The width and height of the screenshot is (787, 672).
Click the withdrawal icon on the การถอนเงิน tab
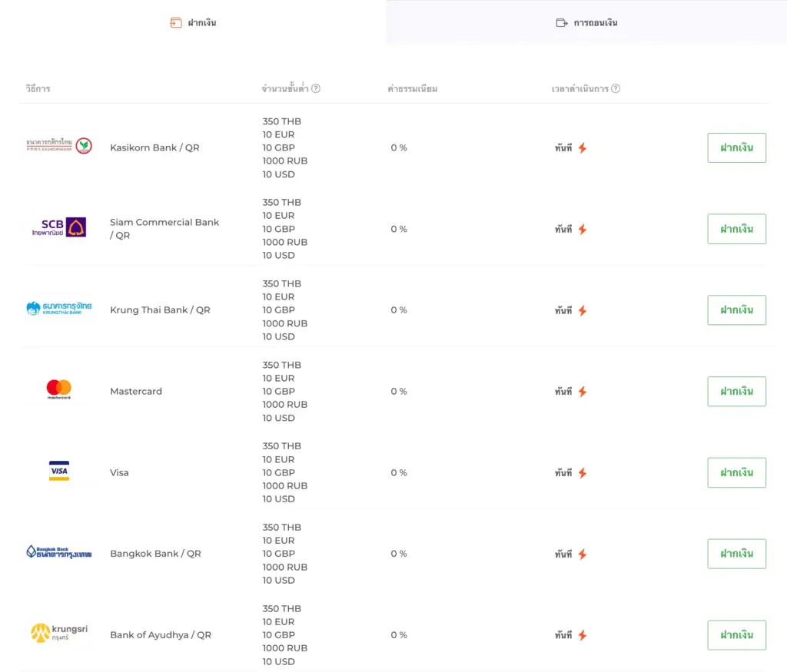563,22
